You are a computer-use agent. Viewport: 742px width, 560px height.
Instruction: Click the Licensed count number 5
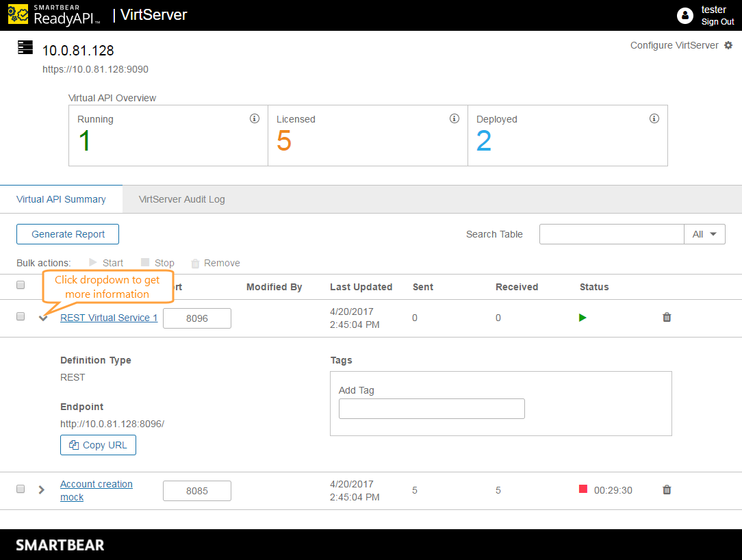(284, 140)
